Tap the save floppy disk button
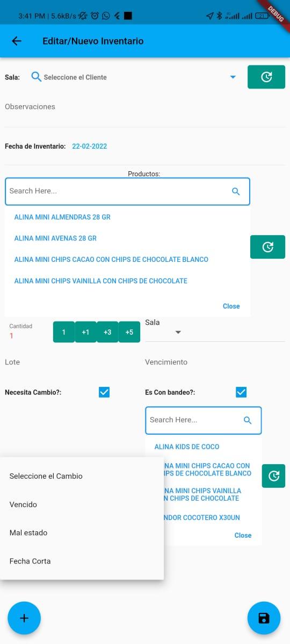290x644 pixels. pos(264,618)
